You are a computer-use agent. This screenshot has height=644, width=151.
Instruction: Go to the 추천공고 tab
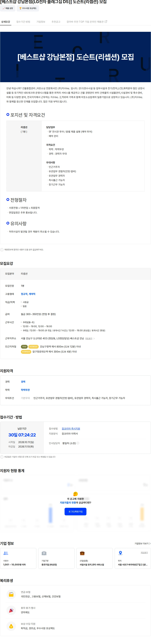click(x=56, y=22)
